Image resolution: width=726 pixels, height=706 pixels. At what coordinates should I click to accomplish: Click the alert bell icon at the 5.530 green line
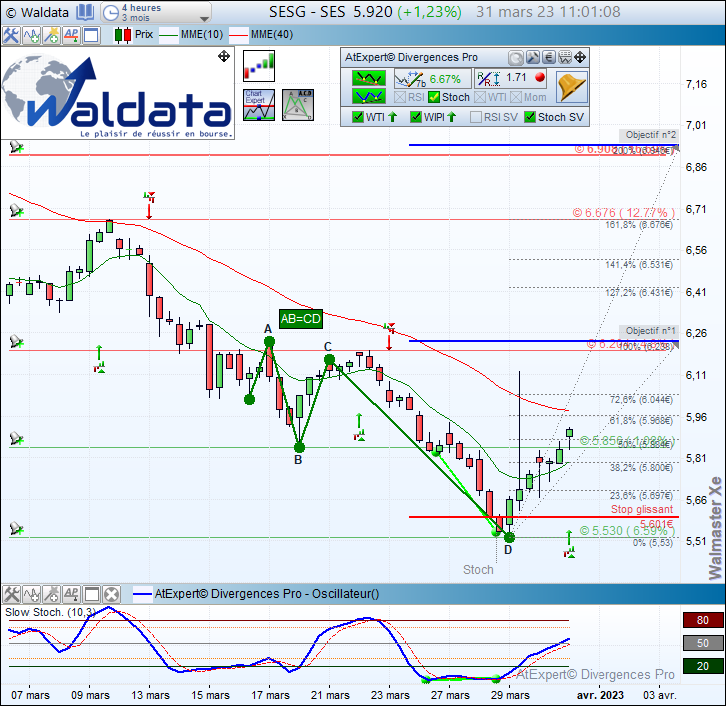pyautogui.click(x=17, y=529)
